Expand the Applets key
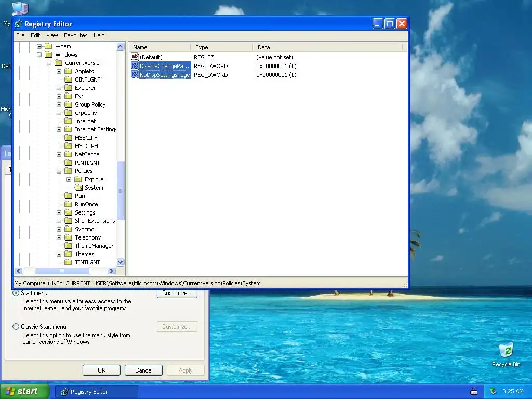The width and height of the screenshot is (532, 399). click(x=59, y=71)
